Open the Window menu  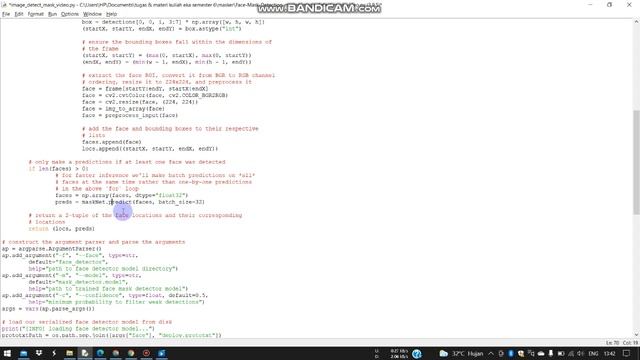[x=93, y=14]
